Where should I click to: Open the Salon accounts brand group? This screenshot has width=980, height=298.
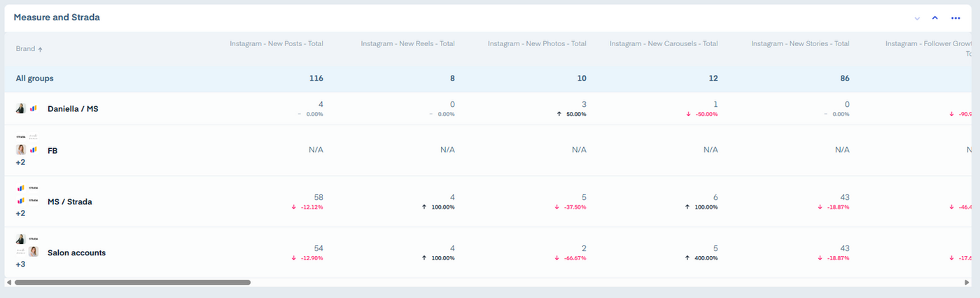tap(76, 253)
